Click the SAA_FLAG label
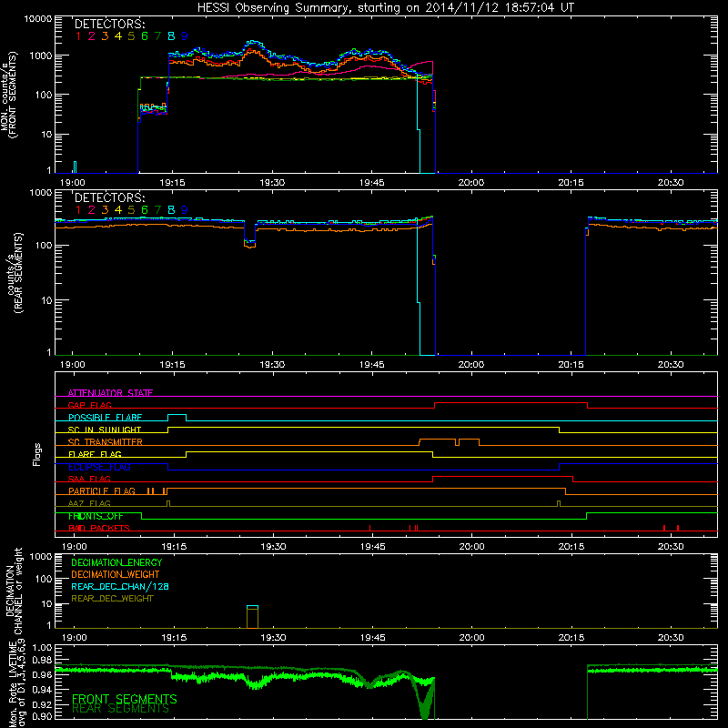The height and width of the screenshot is (728, 728). [x=89, y=479]
